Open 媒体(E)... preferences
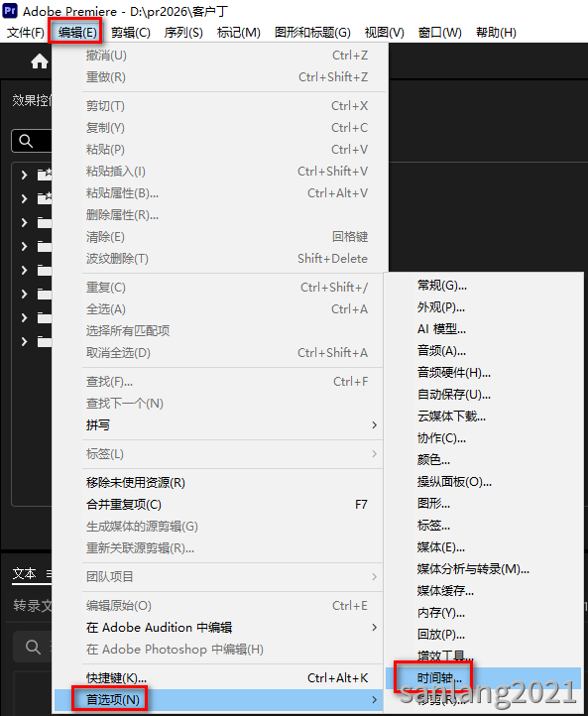 (484, 547)
